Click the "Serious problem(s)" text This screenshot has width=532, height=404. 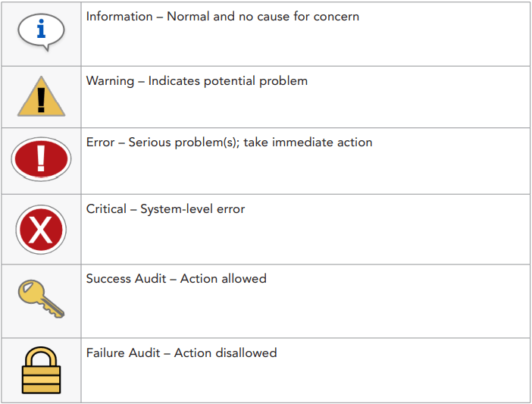coord(180,142)
